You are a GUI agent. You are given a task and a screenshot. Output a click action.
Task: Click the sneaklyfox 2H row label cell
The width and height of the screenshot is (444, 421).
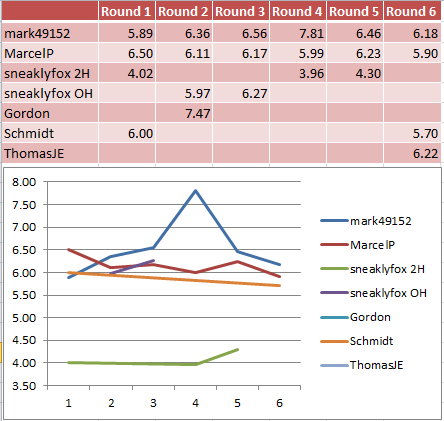(50, 73)
